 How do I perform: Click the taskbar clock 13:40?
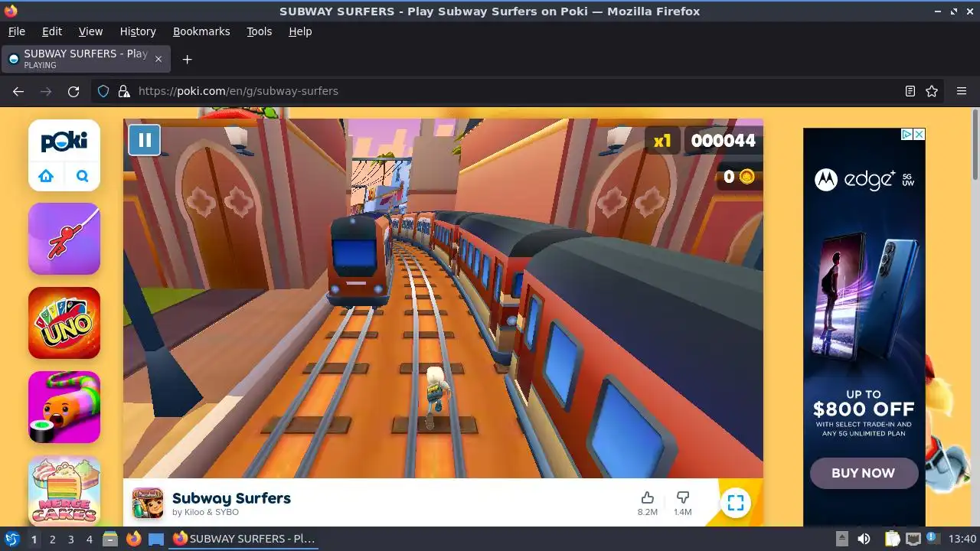[x=962, y=539]
